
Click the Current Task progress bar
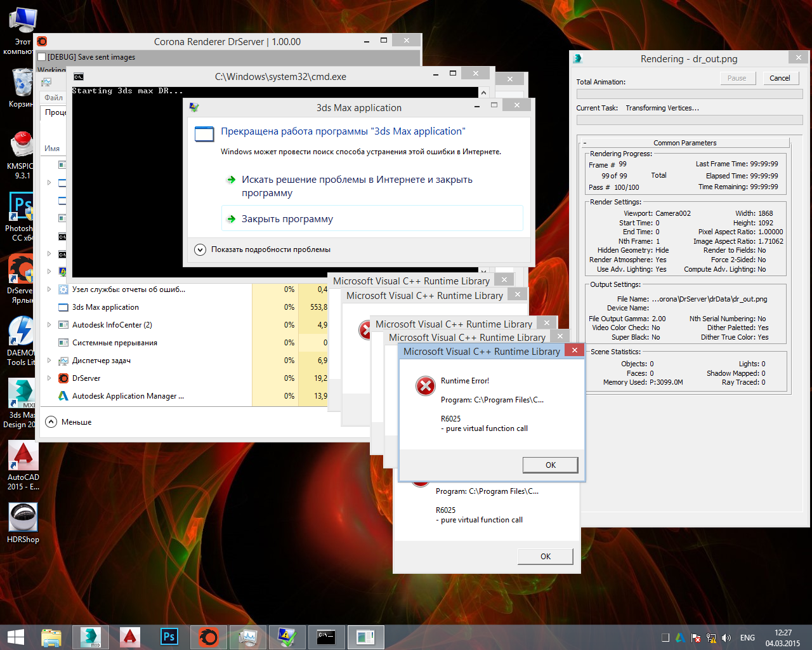click(x=690, y=120)
